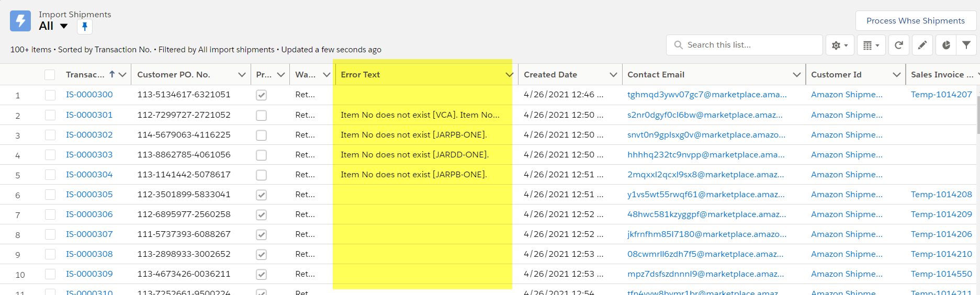Click error text mentioning [VCA]
Screen dimensions: 980x295
[x=420, y=115]
